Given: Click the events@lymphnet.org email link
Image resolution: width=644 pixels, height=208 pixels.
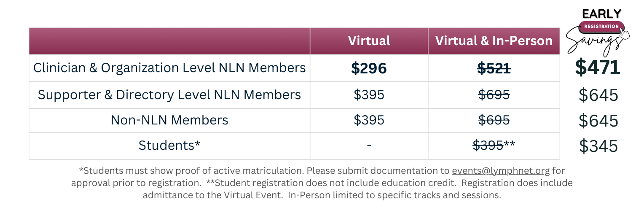Looking at the screenshot, I should (x=501, y=171).
